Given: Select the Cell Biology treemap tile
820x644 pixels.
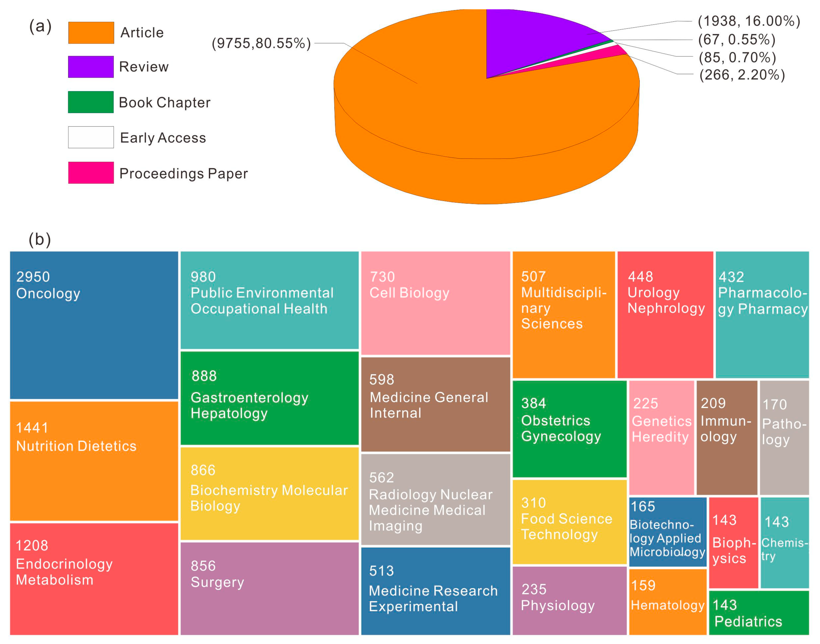Looking at the screenshot, I should [x=435, y=303].
